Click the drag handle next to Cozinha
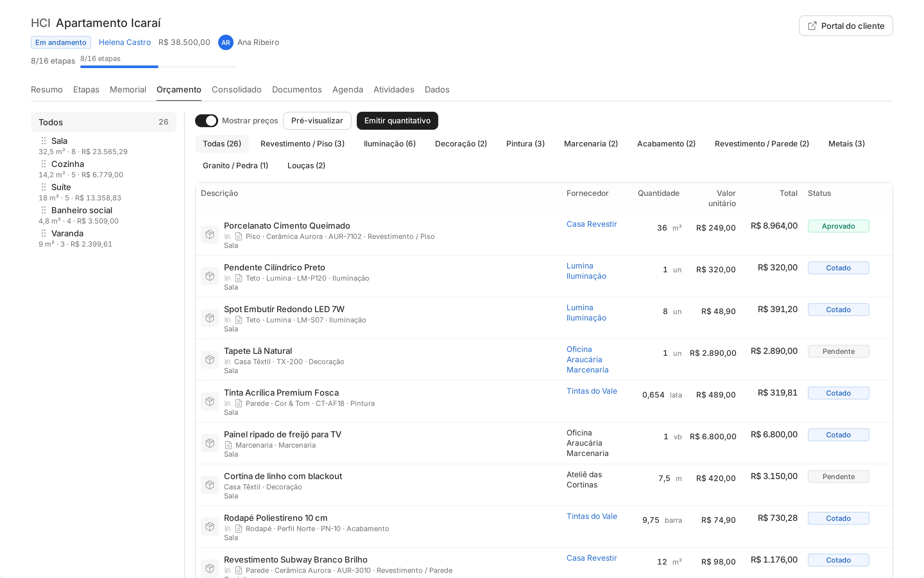This screenshot has width=924, height=578. click(x=44, y=164)
